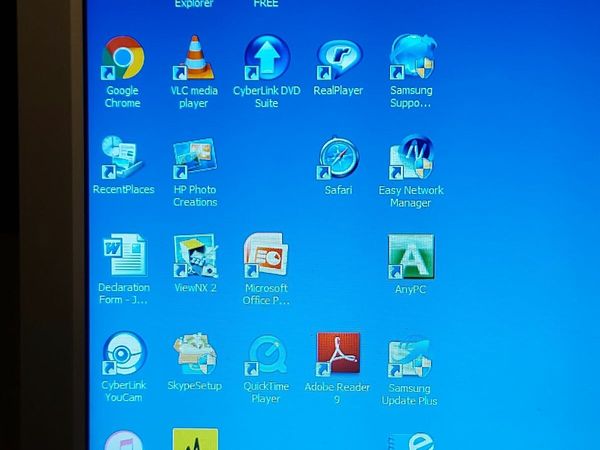Open the Google Chrome shortcut
Screen dimensions: 600x450
(x=123, y=59)
